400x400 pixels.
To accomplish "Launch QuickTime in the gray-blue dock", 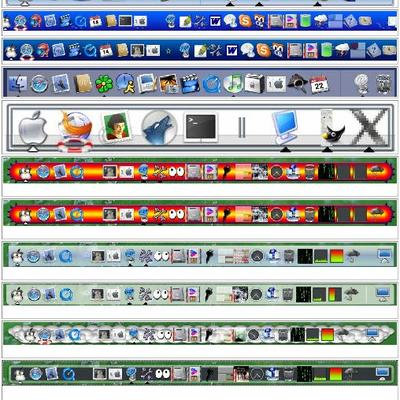I will click(x=211, y=84).
